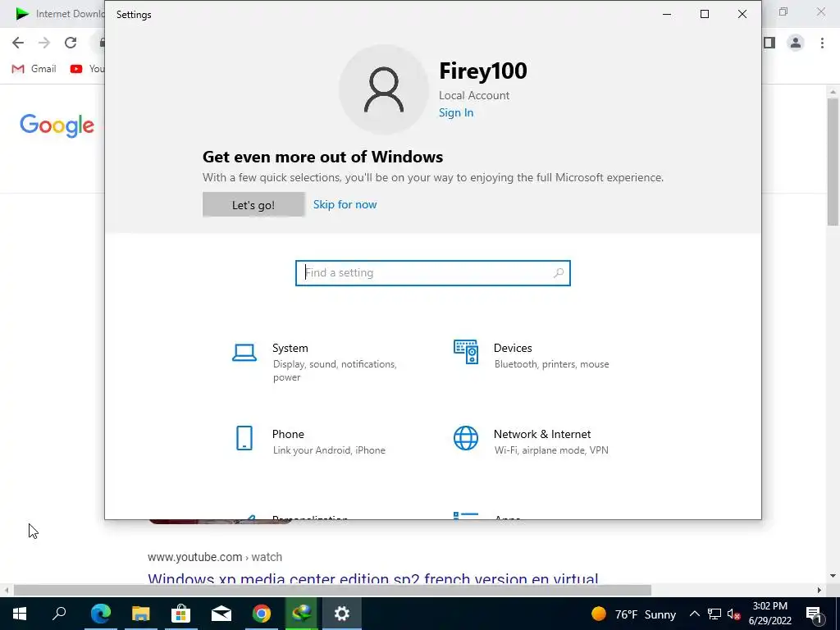Open taskbar search magnifier

(59, 614)
